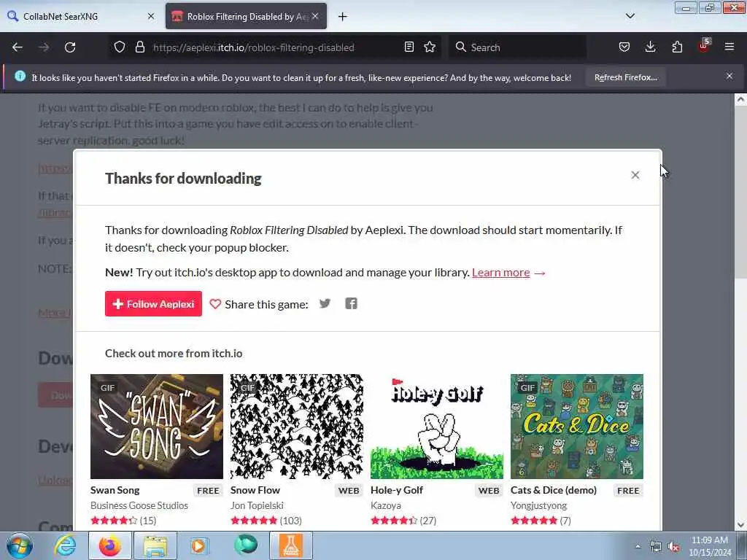This screenshot has height=560, width=747.
Task: Close the CollabNet SearXNG tab
Action: 151,16
